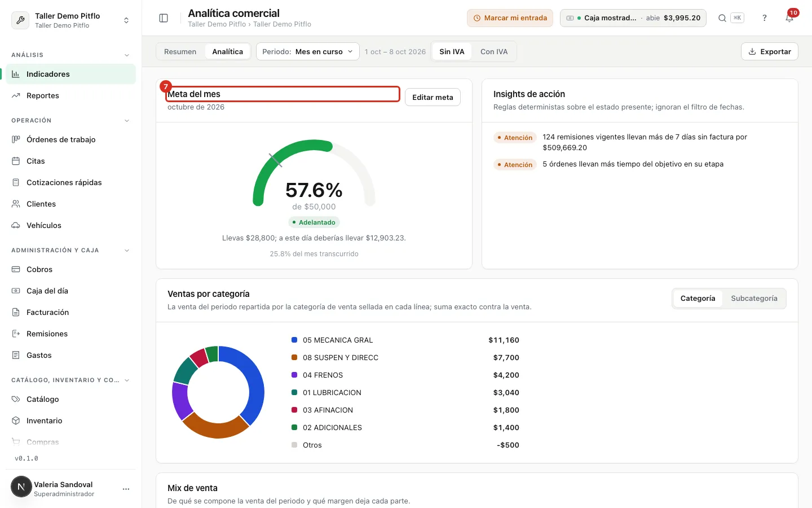
Task: Click the Caja del día cash icon
Action: (x=16, y=291)
